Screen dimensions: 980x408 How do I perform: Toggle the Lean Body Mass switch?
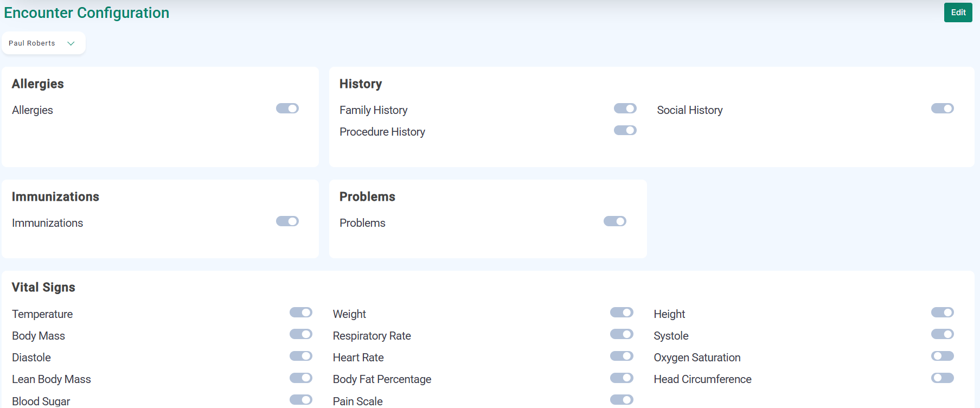coord(300,378)
